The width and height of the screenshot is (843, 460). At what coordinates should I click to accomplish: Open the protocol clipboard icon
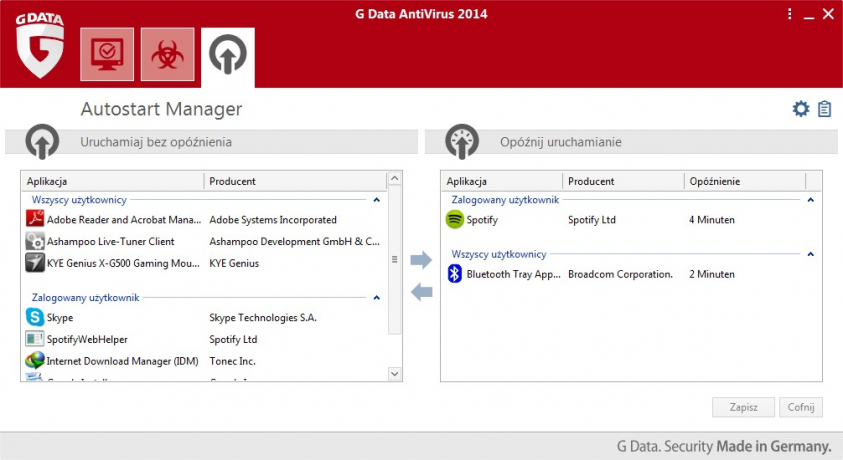pyautogui.click(x=824, y=109)
